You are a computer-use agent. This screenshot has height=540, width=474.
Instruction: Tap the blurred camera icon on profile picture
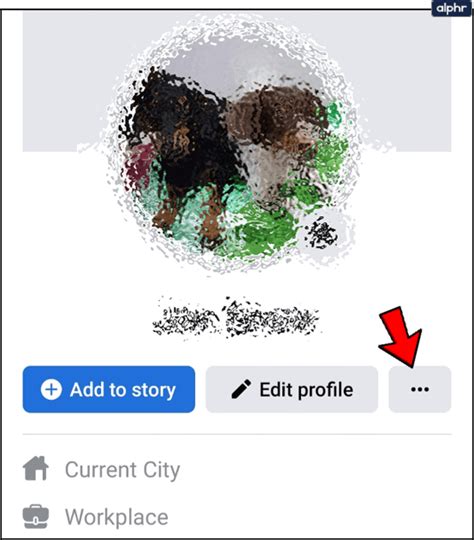(x=322, y=234)
